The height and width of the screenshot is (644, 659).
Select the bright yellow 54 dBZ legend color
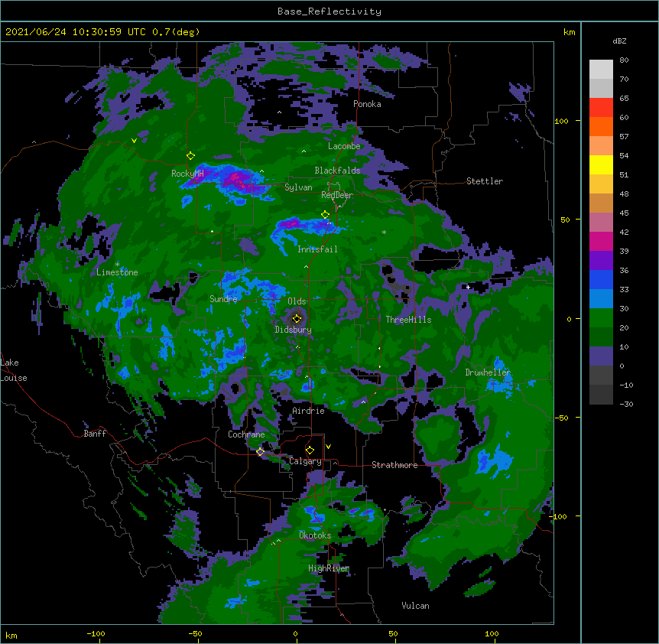601,164
